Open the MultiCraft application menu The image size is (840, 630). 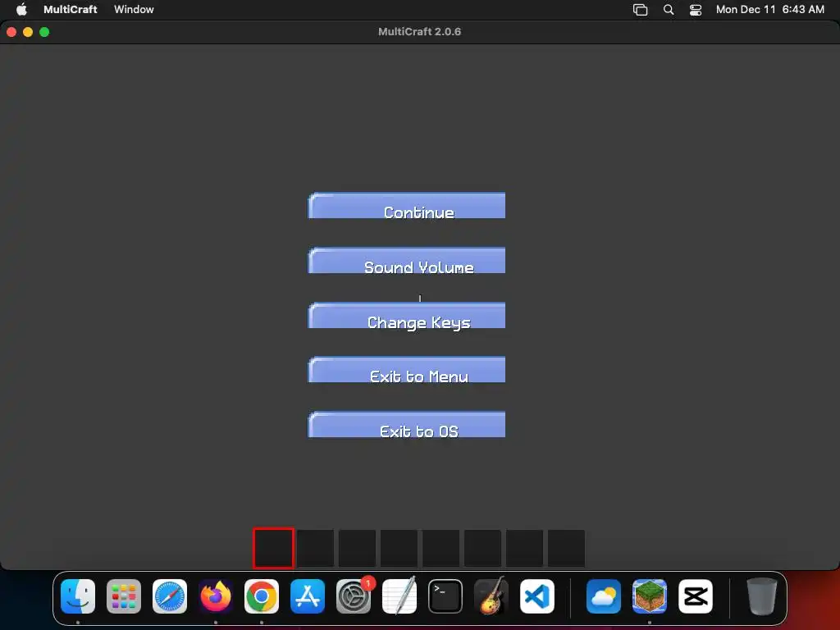pos(71,9)
